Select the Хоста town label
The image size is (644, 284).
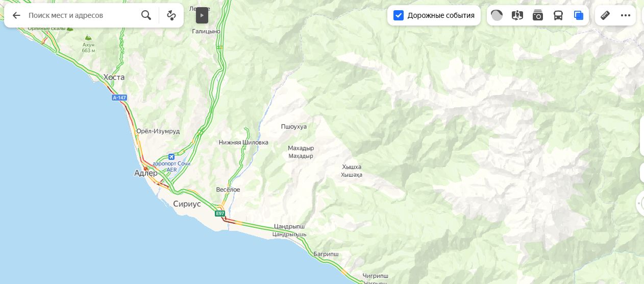coord(114,77)
